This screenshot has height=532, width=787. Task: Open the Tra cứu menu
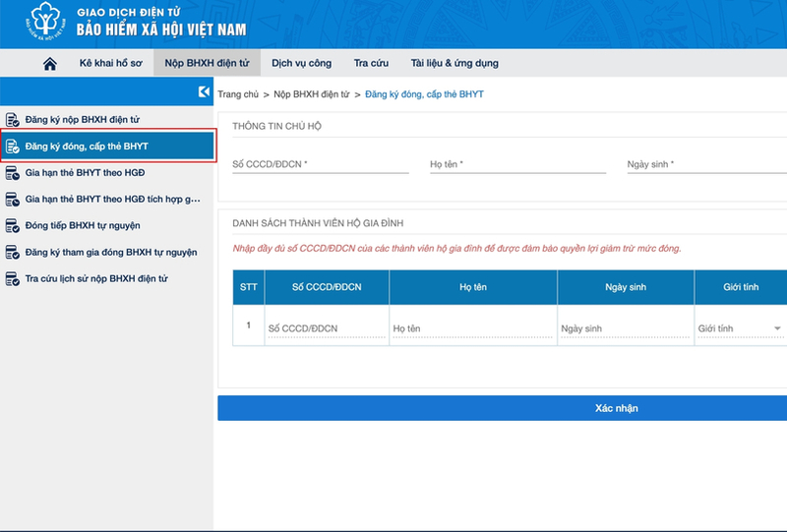coord(372,63)
